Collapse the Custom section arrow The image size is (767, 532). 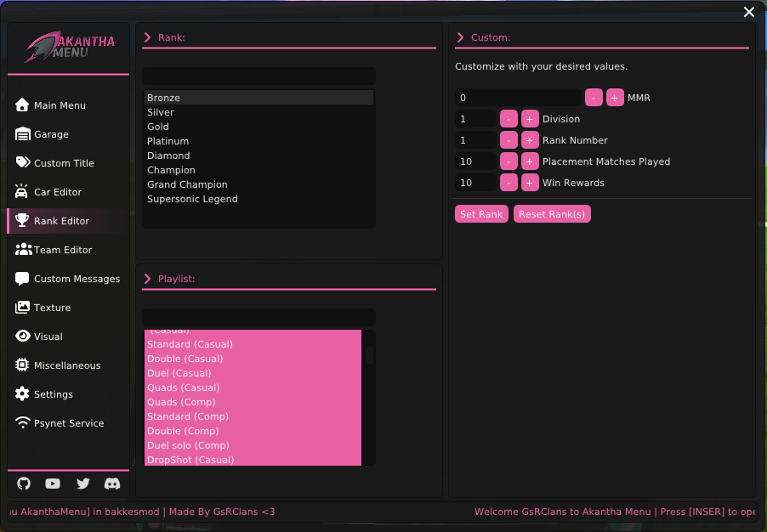tap(460, 37)
